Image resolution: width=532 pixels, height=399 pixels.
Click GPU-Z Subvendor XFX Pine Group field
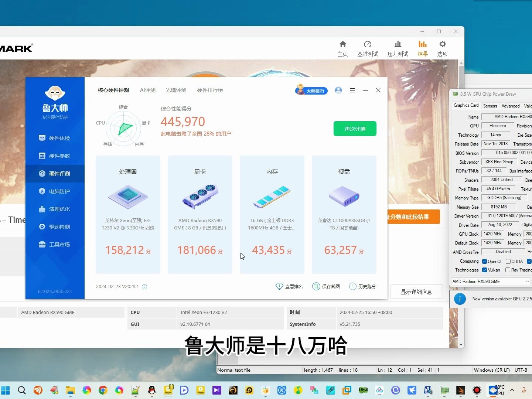click(x=499, y=162)
